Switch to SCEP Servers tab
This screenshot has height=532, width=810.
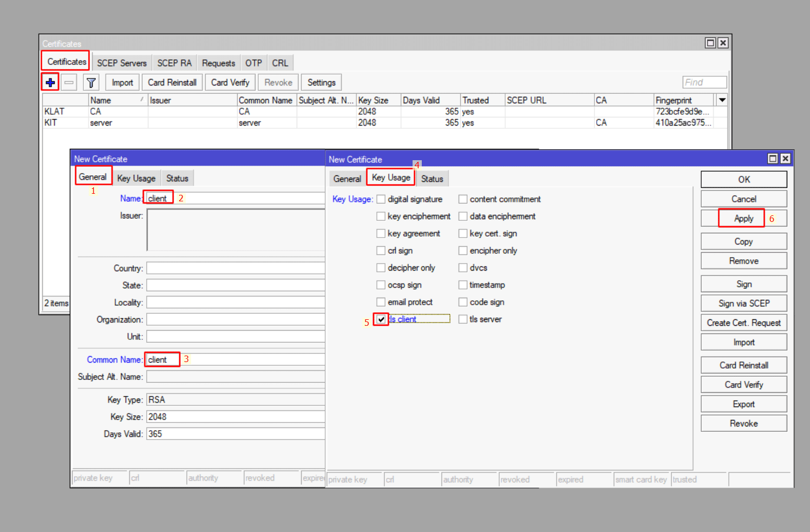(x=122, y=63)
